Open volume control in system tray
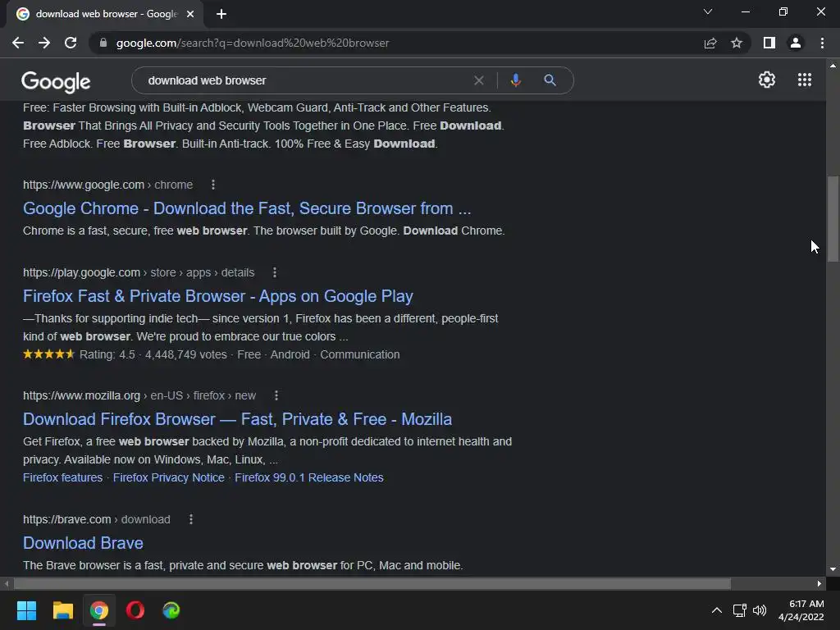The image size is (840, 630). (x=760, y=610)
